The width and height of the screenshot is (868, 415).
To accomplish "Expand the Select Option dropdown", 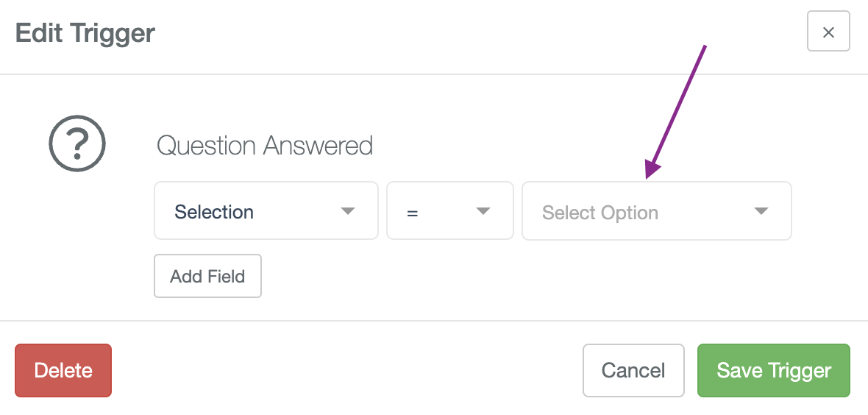I will [657, 210].
